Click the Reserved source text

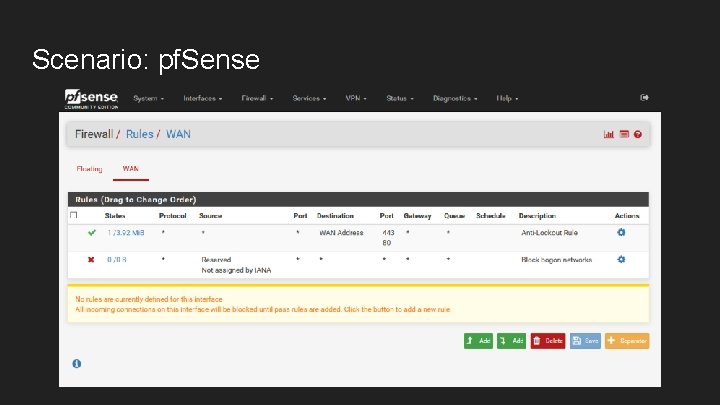tap(216, 260)
